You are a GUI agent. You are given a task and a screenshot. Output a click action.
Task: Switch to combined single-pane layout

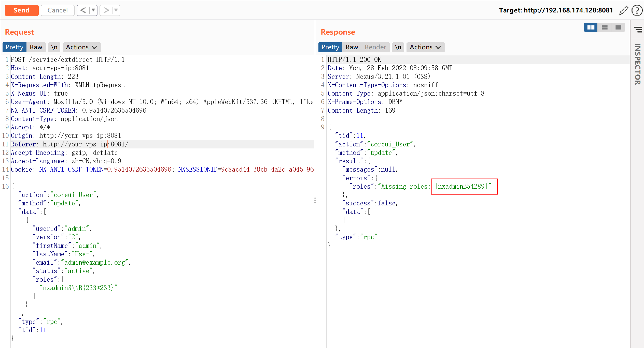pos(618,27)
